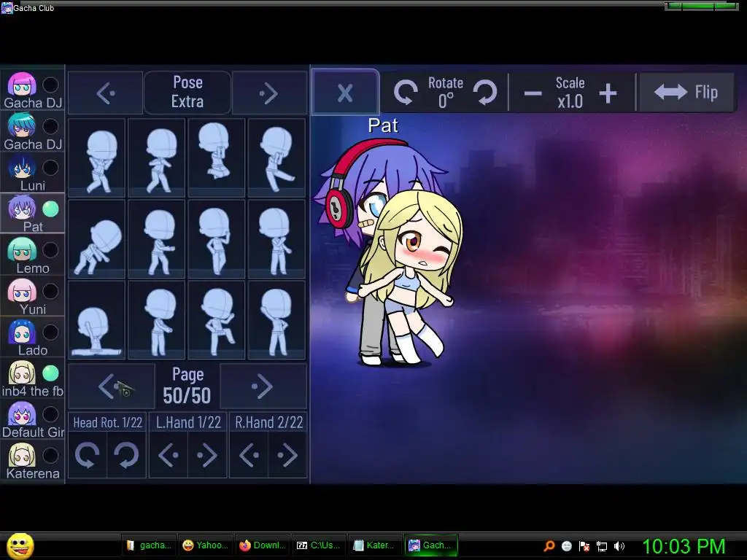Screen dimensions: 747x560
Task: Turn off green circle for inb4 the fb
Action: 50,373
